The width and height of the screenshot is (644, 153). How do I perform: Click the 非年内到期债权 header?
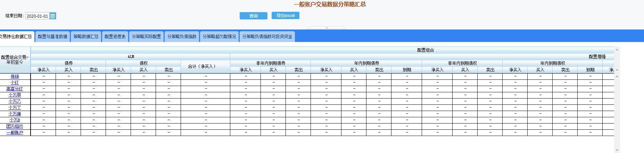click(462, 63)
